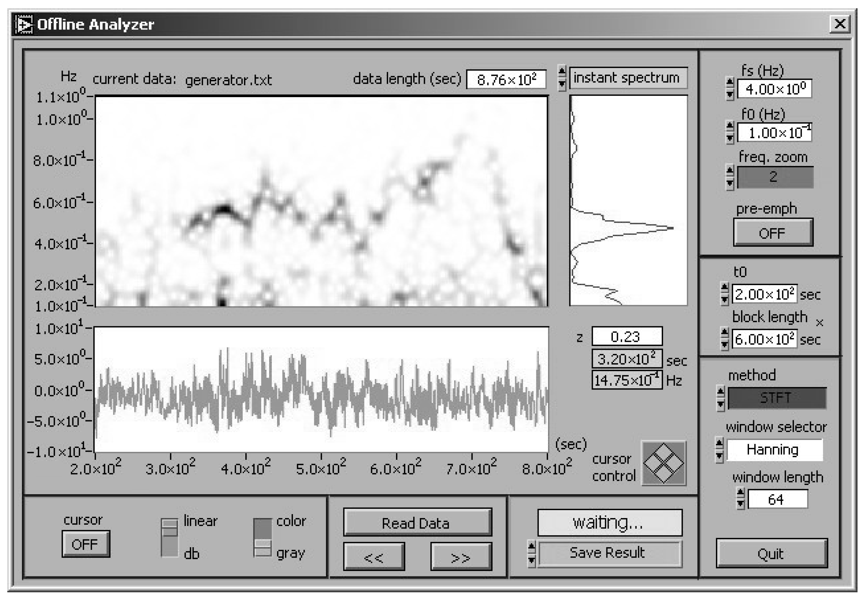Go to previous block with << button
The image size is (868, 605).
coord(374,557)
